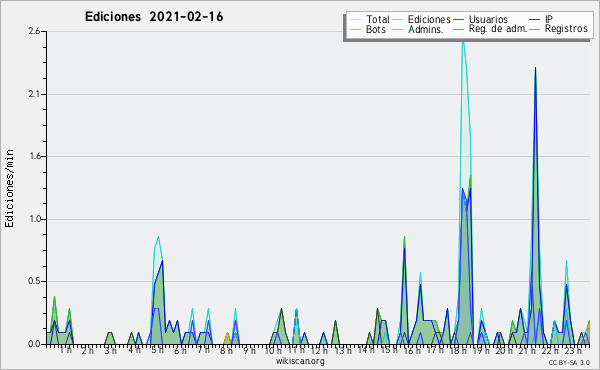
Task: Click the 2.1 y-axis value
Action: click(x=34, y=94)
